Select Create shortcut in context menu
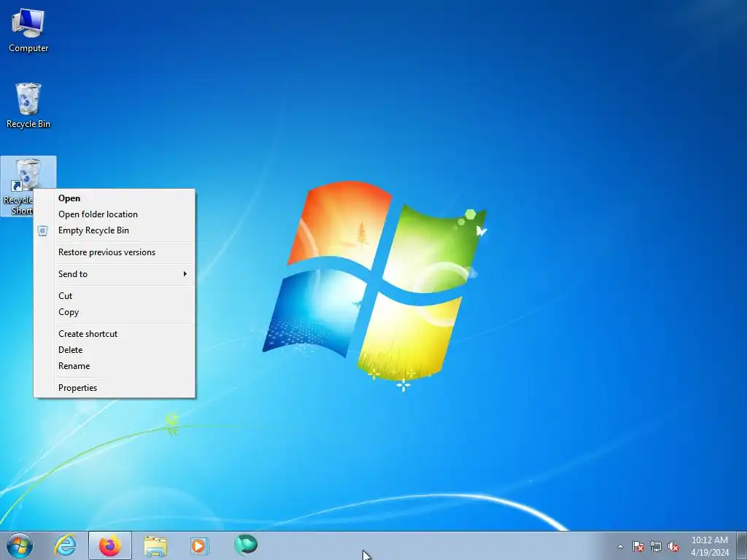Screen dimensions: 747x560 (115, 334)
